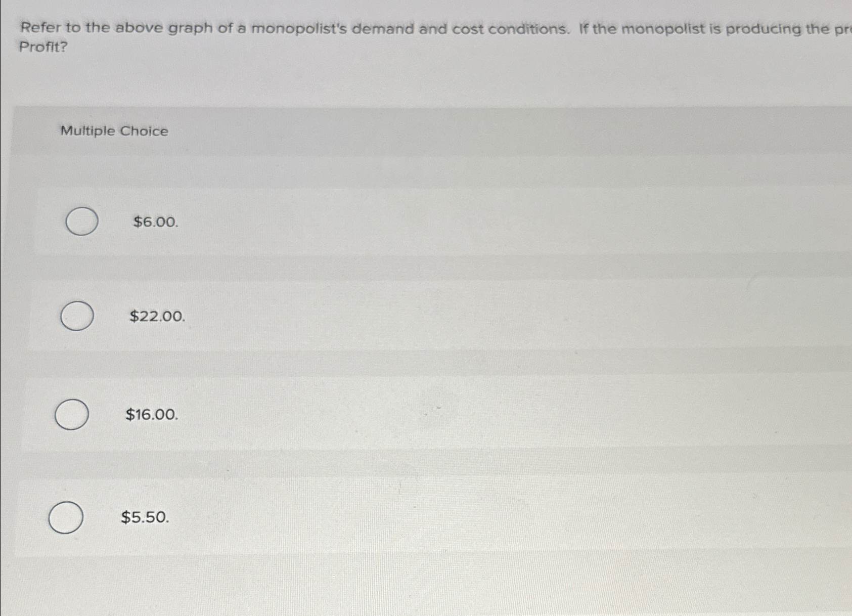Click the $16.00 answer text
The width and height of the screenshot is (852, 616).
(152, 415)
